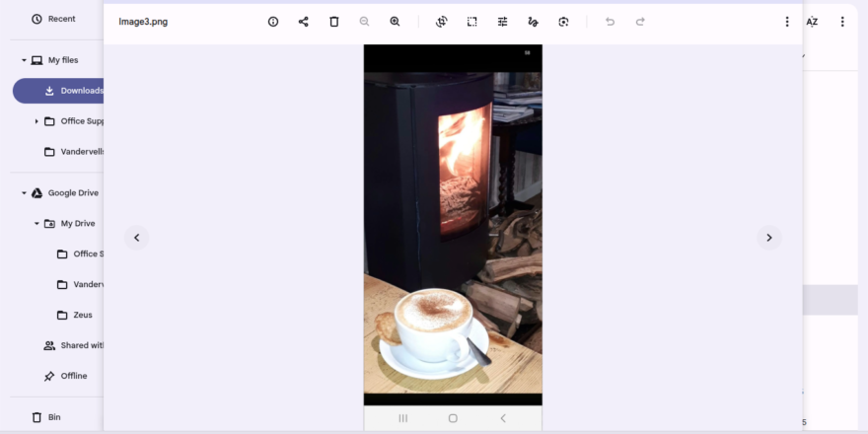Go to the previous image
Image resolution: width=868 pixels, height=434 pixels.
click(x=137, y=238)
